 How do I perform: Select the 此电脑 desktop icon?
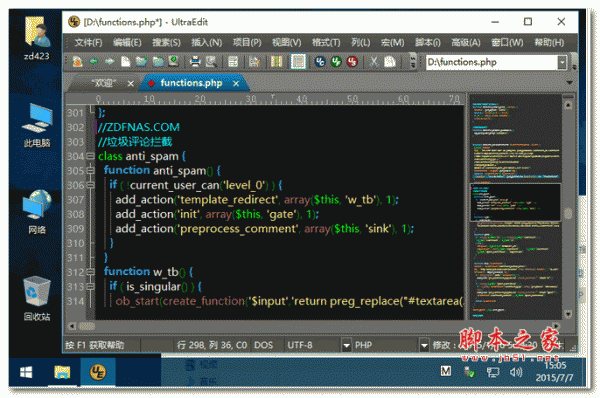(x=37, y=126)
